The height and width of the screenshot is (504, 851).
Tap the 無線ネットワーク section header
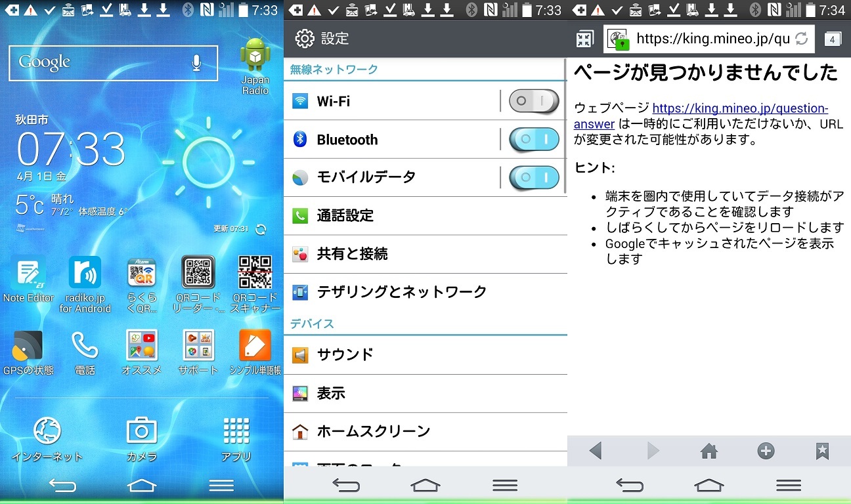point(334,70)
